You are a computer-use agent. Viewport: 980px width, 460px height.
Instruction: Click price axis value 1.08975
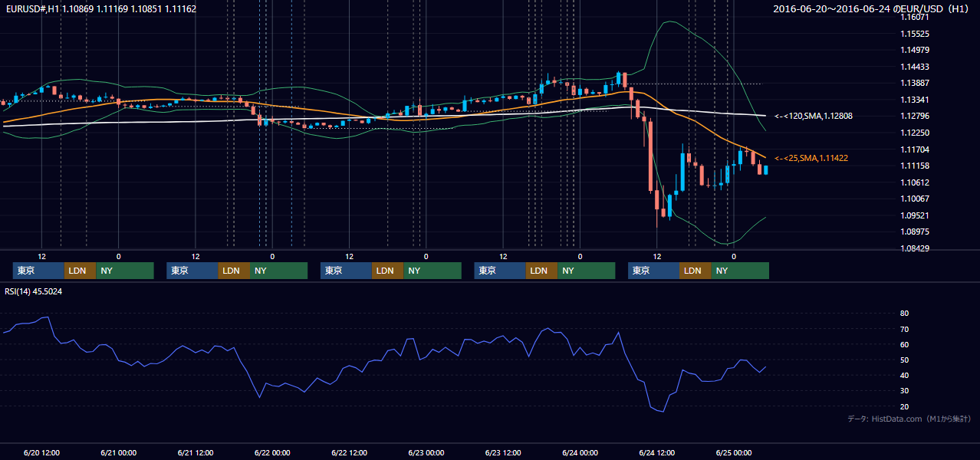point(914,232)
